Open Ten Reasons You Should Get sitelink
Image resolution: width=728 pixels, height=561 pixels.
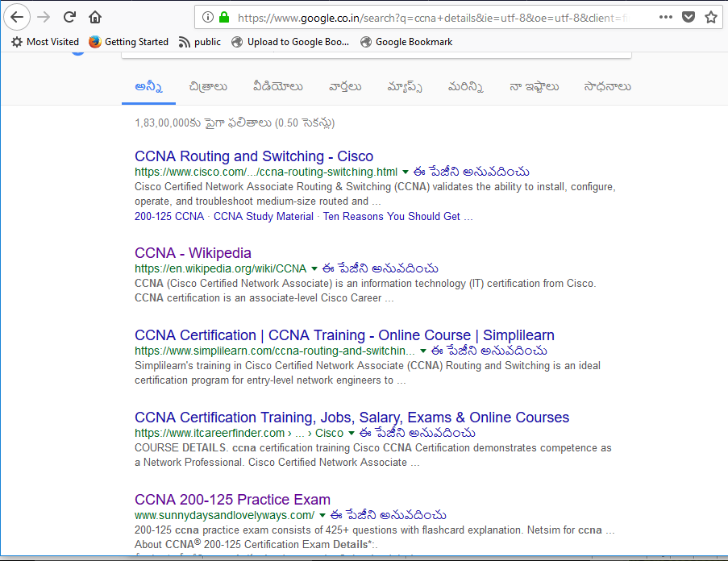[x=398, y=216]
